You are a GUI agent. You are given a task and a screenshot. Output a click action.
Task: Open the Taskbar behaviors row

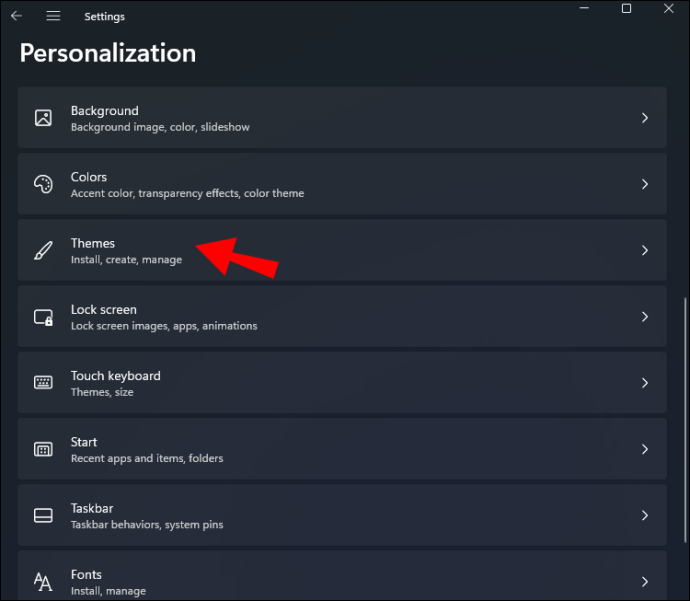click(x=340, y=515)
